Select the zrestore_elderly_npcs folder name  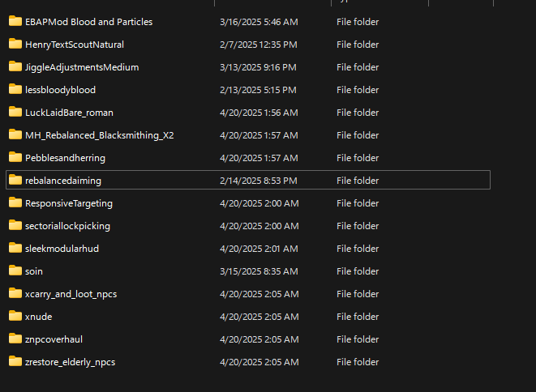tap(70, 362)
